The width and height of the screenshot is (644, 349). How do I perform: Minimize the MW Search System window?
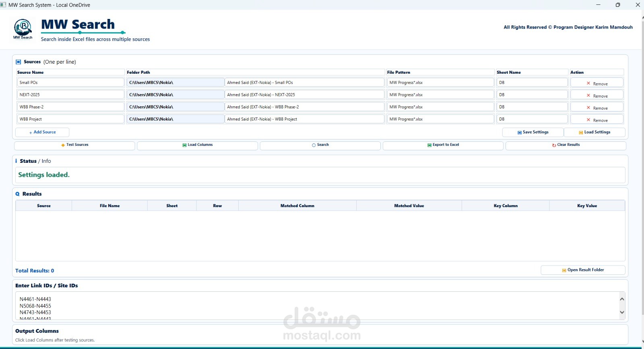tap(598, 5)
